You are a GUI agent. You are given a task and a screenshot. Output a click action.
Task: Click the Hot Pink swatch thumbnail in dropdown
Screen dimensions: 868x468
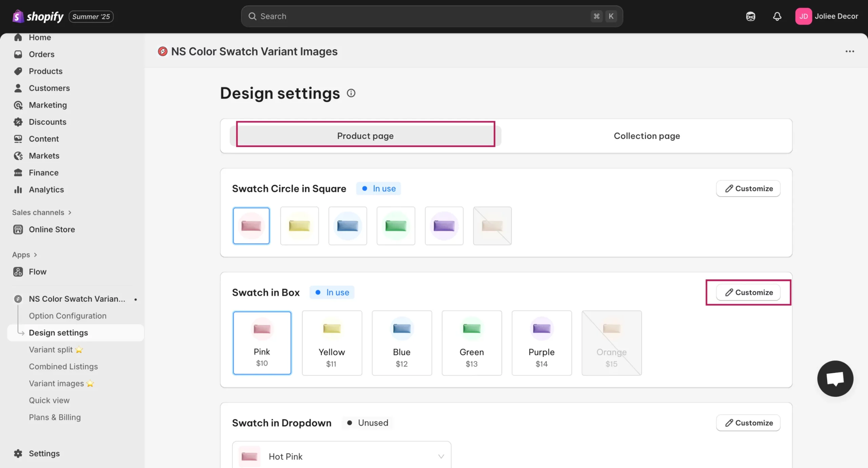coord(250,456)
